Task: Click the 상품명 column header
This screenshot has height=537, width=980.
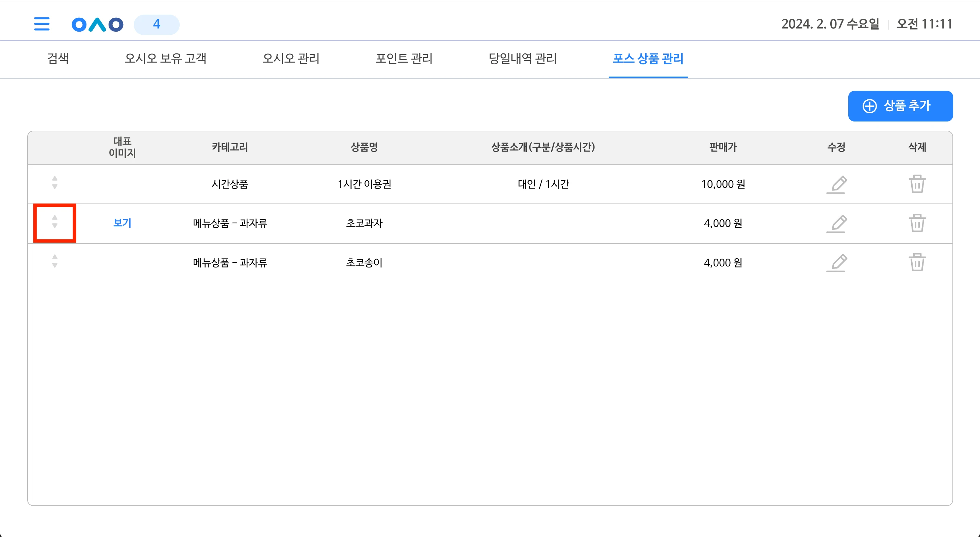Action: (x=364, y=147)
